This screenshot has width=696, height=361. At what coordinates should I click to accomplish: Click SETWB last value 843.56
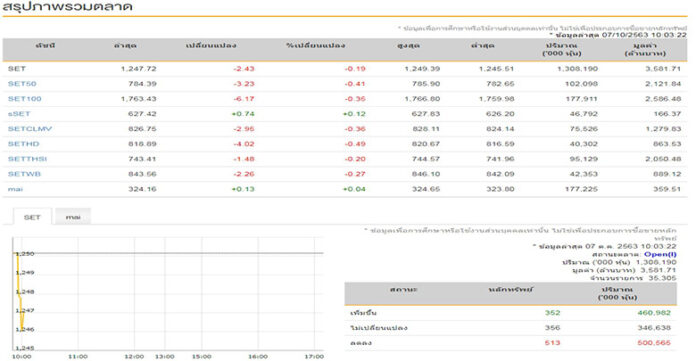(x=142, y=174)
